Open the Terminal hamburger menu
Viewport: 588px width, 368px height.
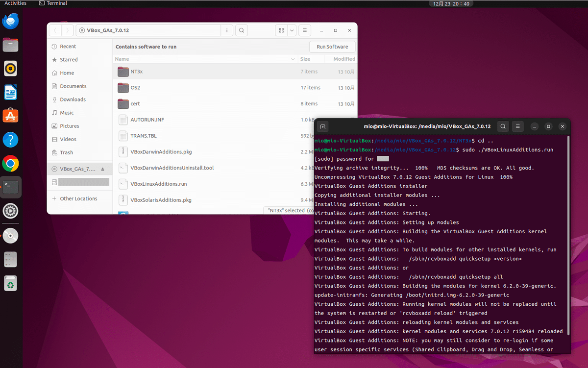(518, 126)
